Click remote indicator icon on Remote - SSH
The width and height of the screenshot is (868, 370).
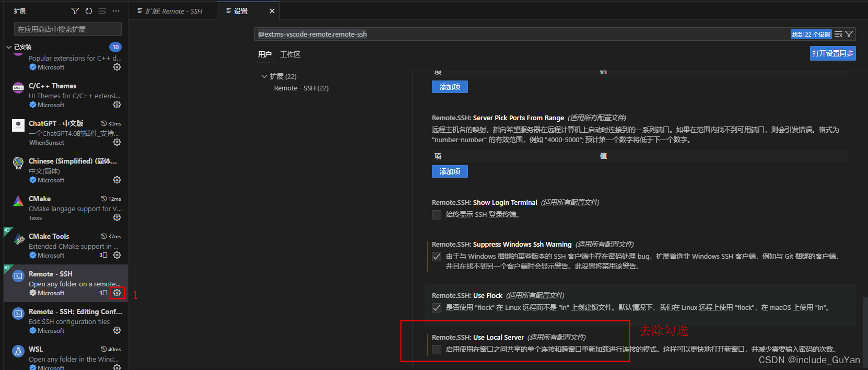click(103, 293)
